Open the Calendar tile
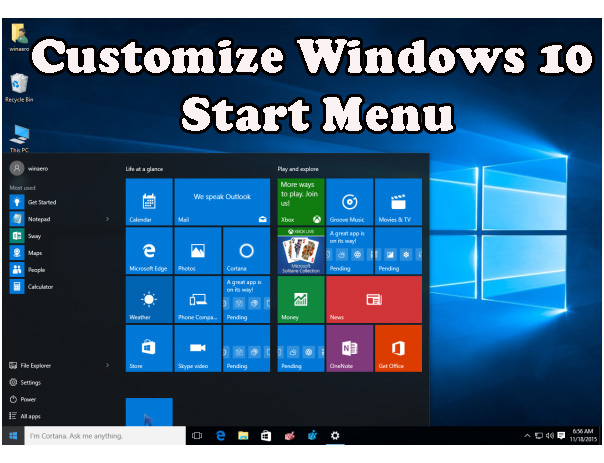604x463 pixels. click(x=149, y=202)
